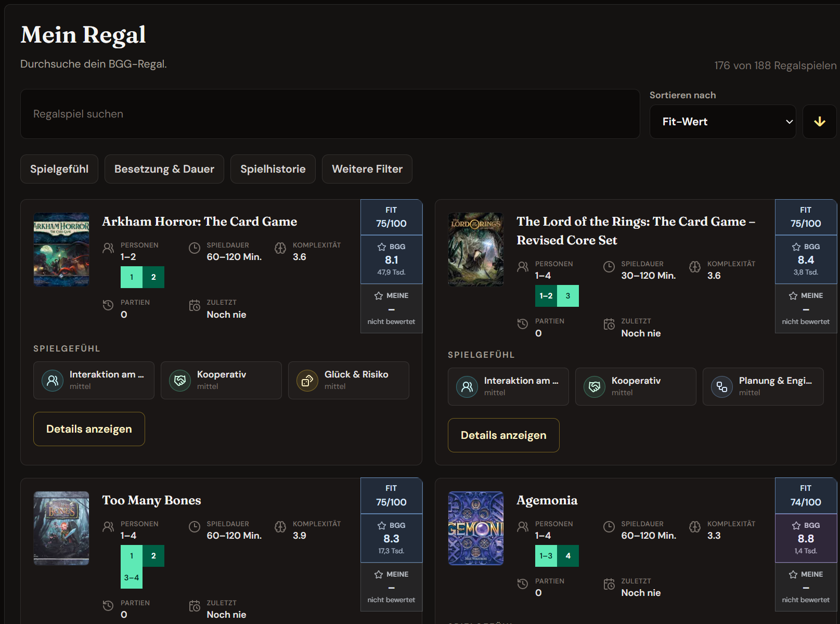Click Agemonia player count 4 box
The image size is (840, 624).
pyautogui.click(x=568, y=556)
